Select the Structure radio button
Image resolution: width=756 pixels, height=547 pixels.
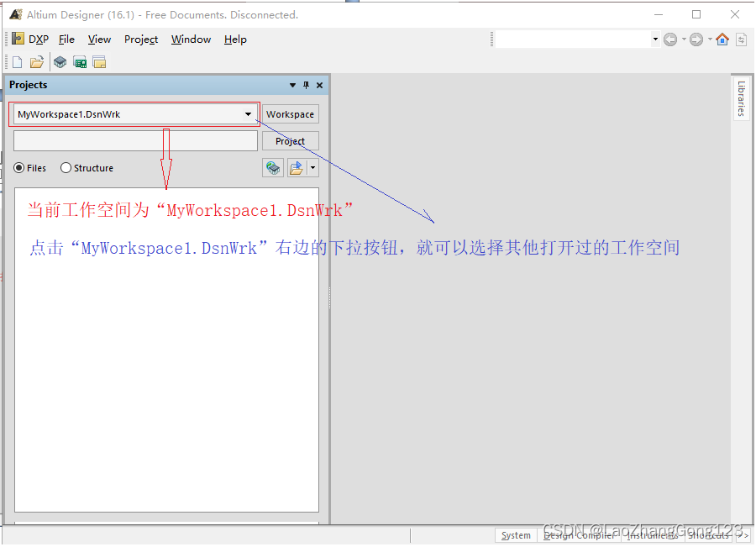click(x=66, y=168)
